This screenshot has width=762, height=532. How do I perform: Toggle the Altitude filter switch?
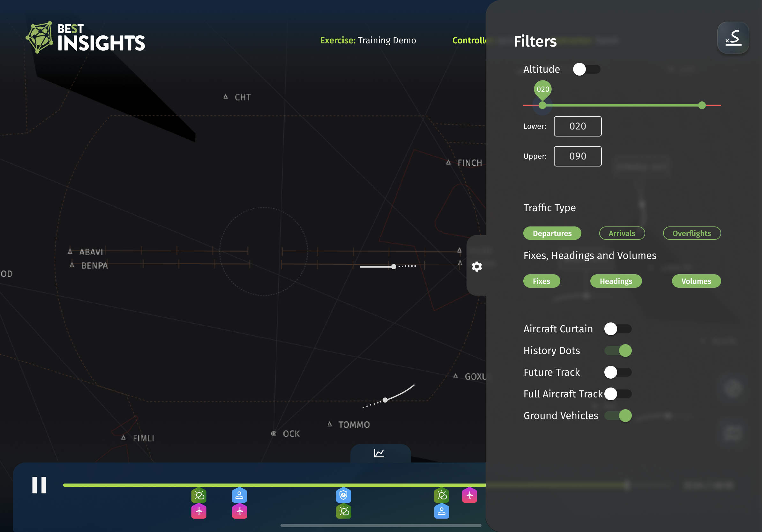tap(586, 69)
